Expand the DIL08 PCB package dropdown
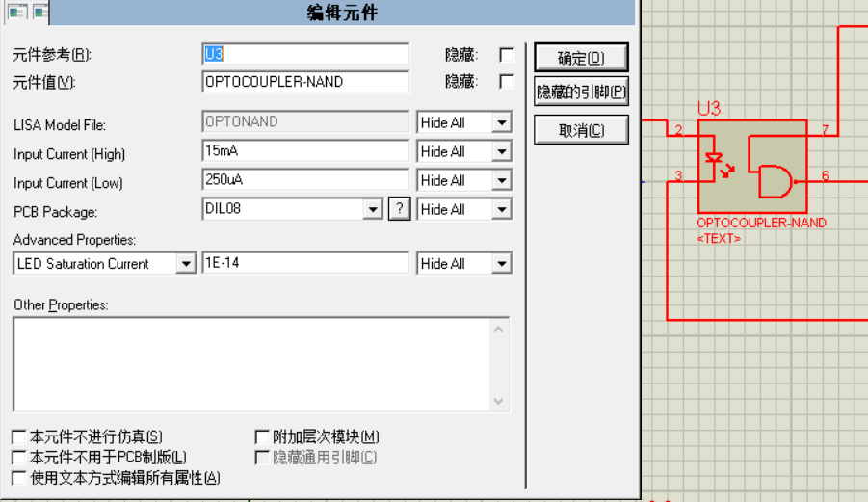Image resolution: width=868 pixels, height=502 pixels. coord(373,209)
